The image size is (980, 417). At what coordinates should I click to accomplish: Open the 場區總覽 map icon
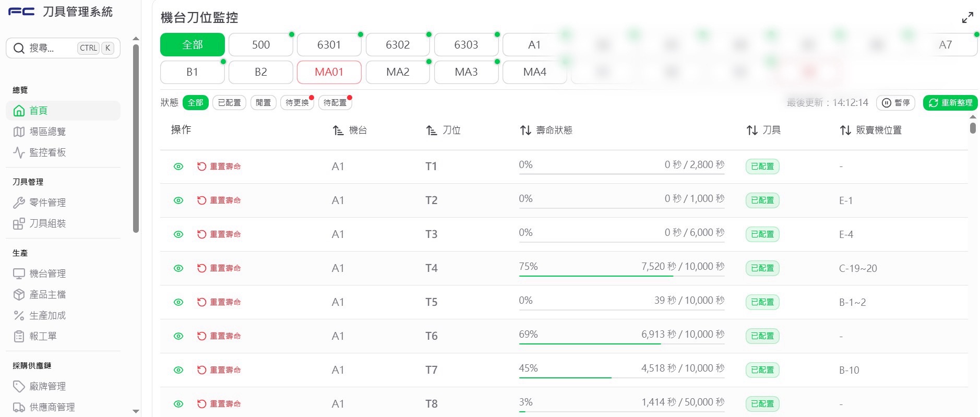pos(19,132)
